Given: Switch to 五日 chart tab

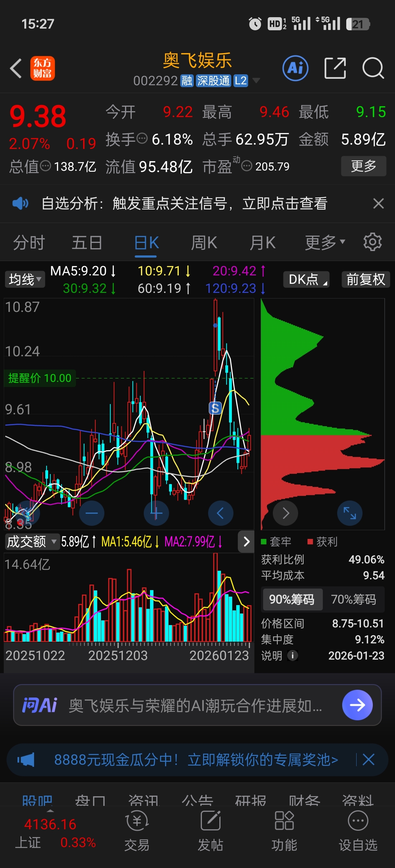Looking at the screenshot, I should click(87, 243).
